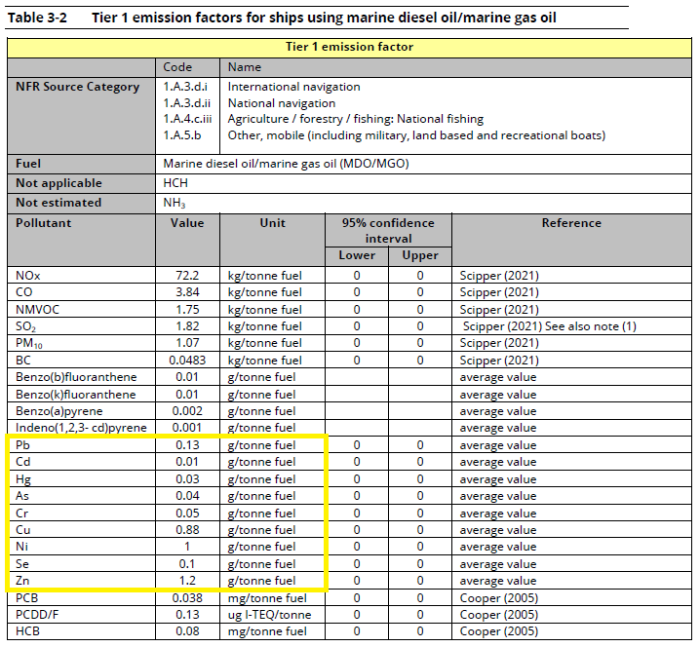Click 'Scipper (2021) See also note (1)' reference
This screenshot has width=700, height=647.
coord(550,326)
